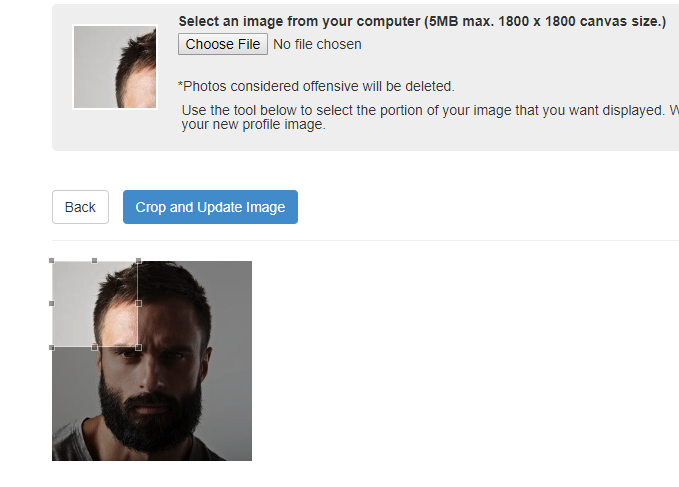
Task: Go back with the Back button
Action: click(80, 207)
